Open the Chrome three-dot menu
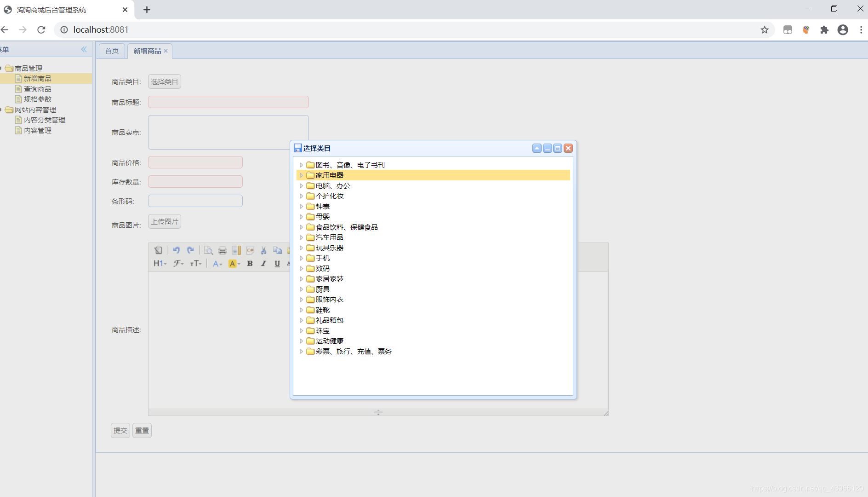This screenshot has width=868, height=497. point(861,30)
